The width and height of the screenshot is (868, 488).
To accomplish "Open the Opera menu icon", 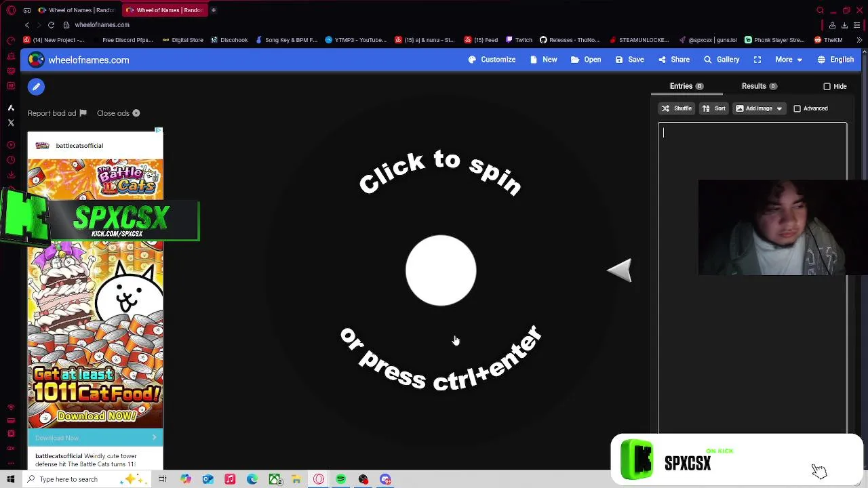I will (11, 10).
